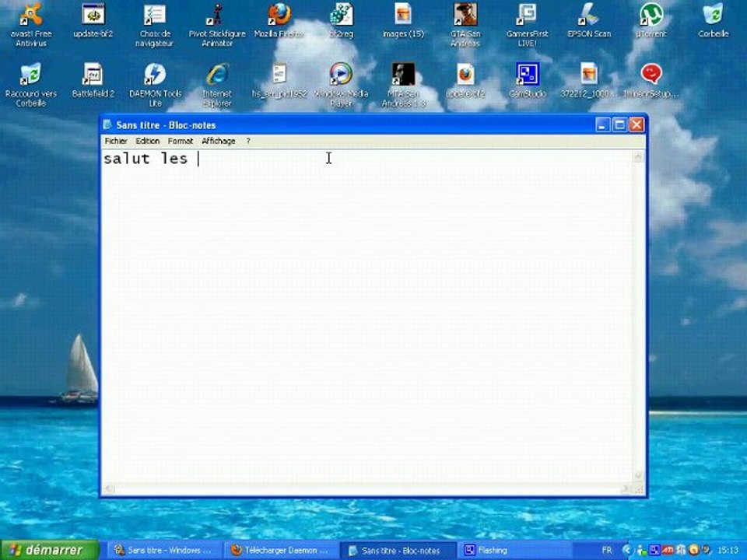The height and width of the screenshot is (560, 747).
Task: Maximize the Bloc-notes window
Action: click(620, 125)
